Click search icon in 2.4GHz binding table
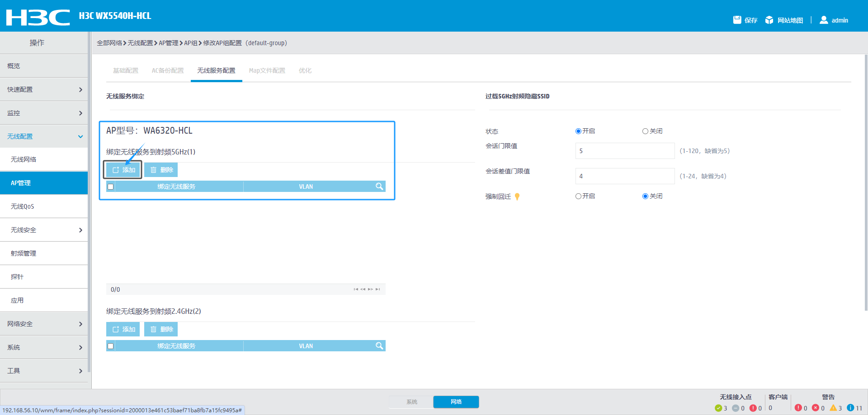The width and height of the screenshot is (868, 415). point(379,346)
